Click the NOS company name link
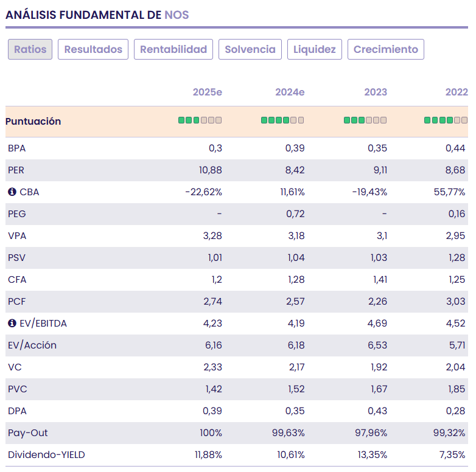Image resolution: width=476 pixels, height=472 pixels. [x=177, y=15]
